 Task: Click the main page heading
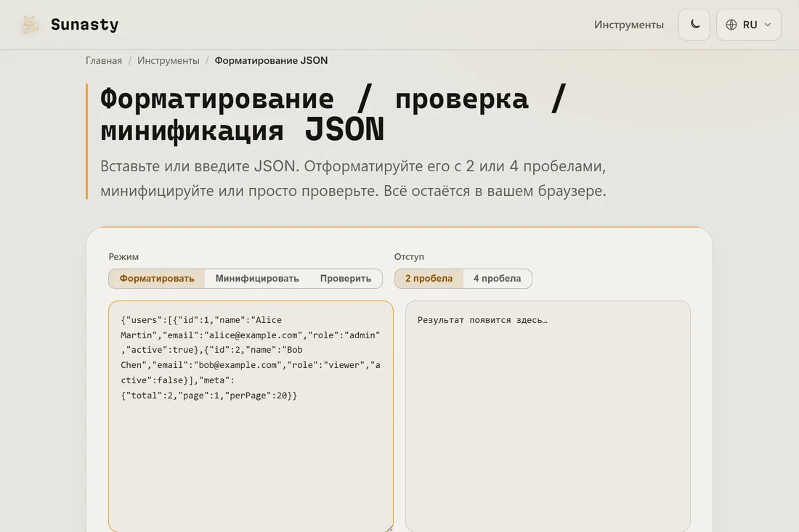333,114
